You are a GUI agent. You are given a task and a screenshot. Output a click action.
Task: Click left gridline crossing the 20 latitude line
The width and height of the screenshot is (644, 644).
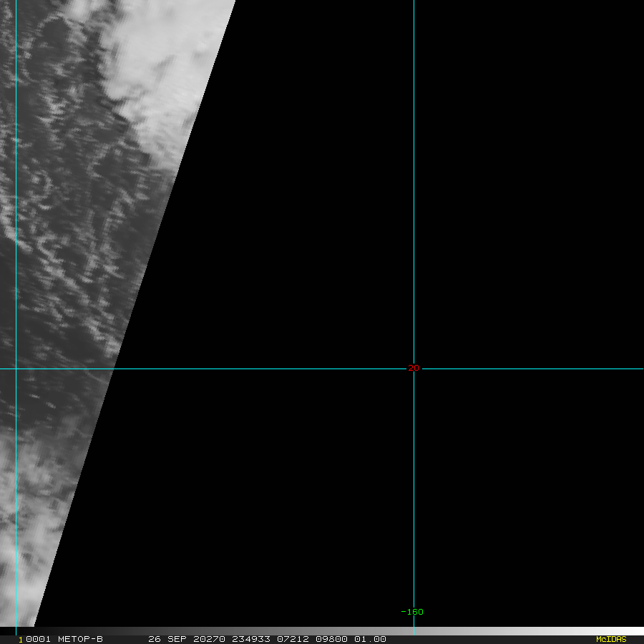click(16, 369)
